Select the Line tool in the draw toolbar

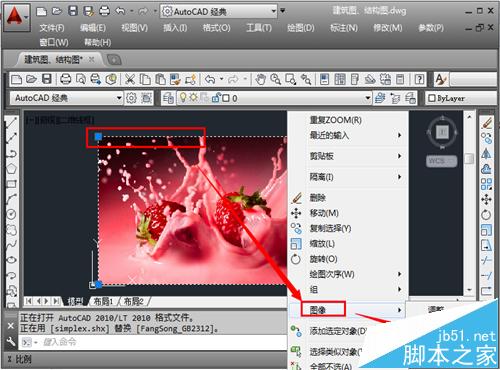point(11,122)
